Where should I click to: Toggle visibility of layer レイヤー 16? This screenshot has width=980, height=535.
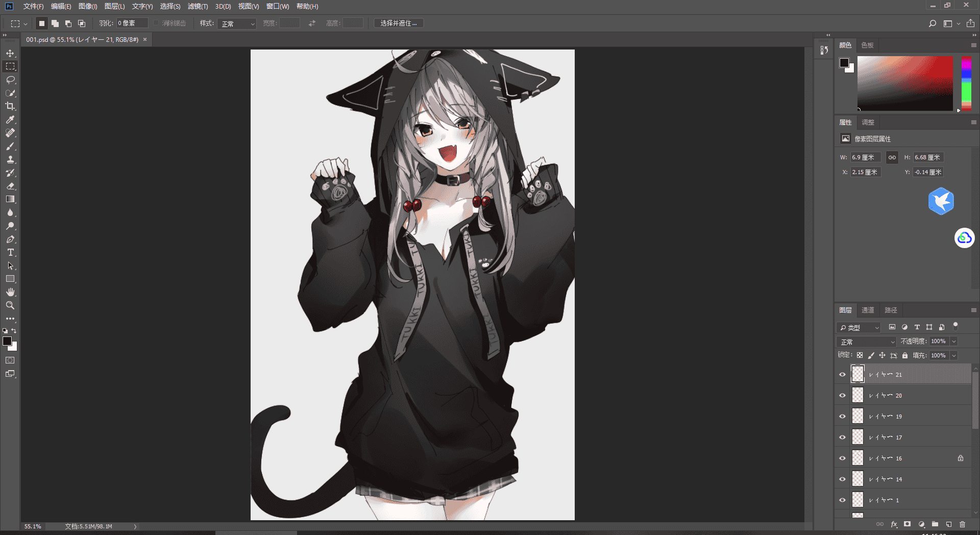[x=842, y=458]
